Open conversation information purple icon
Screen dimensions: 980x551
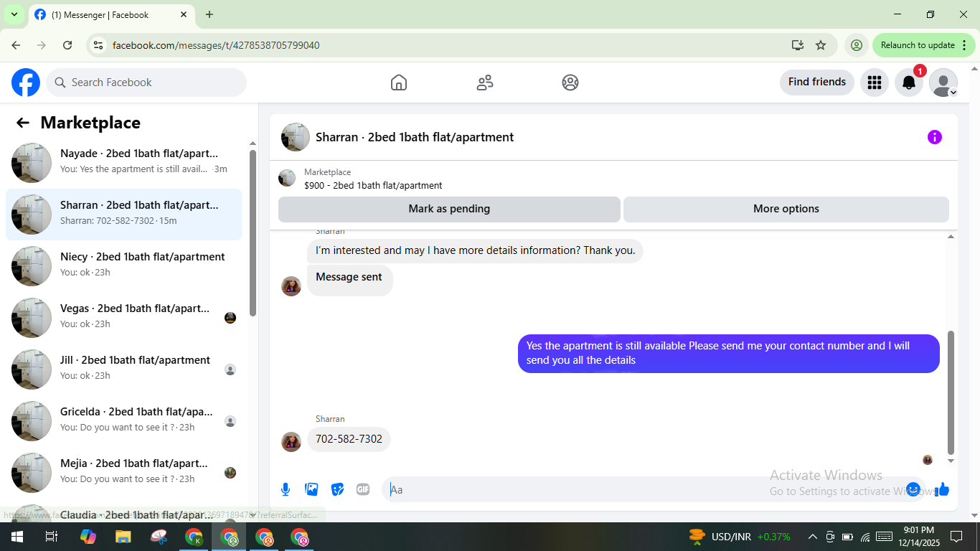tap(934, 137)
